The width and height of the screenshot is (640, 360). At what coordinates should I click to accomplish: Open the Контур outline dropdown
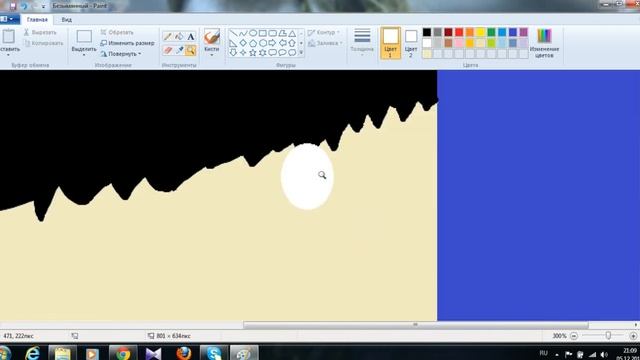tap(324, 32)
